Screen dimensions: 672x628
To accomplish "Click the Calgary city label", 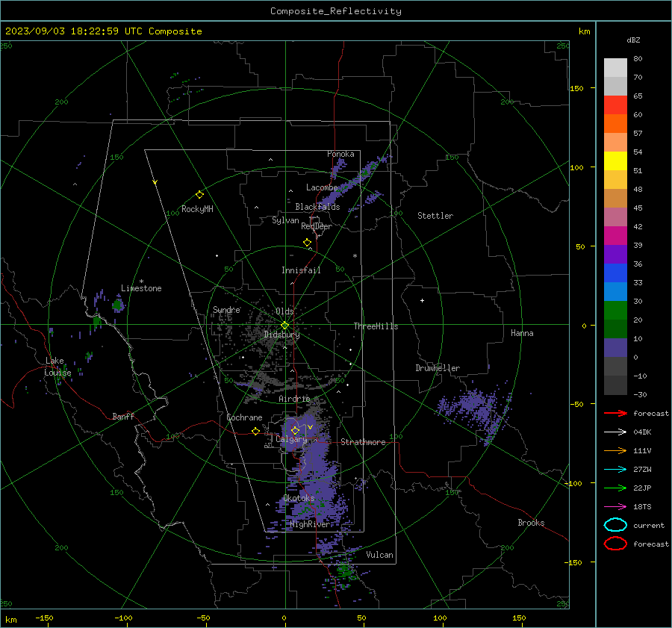I will pyautogui.click(x=291, y=439).
